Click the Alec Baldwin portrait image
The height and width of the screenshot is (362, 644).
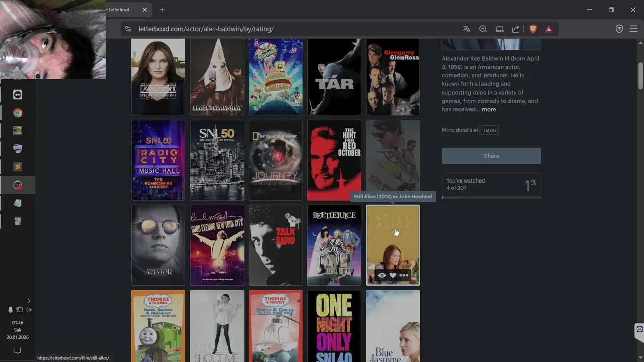click(492, 44)
